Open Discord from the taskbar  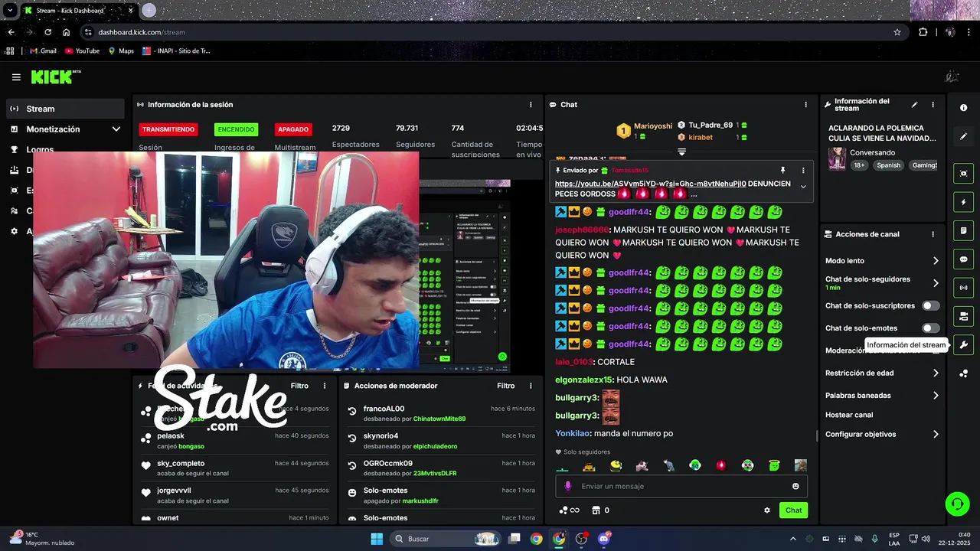point(604,539)
